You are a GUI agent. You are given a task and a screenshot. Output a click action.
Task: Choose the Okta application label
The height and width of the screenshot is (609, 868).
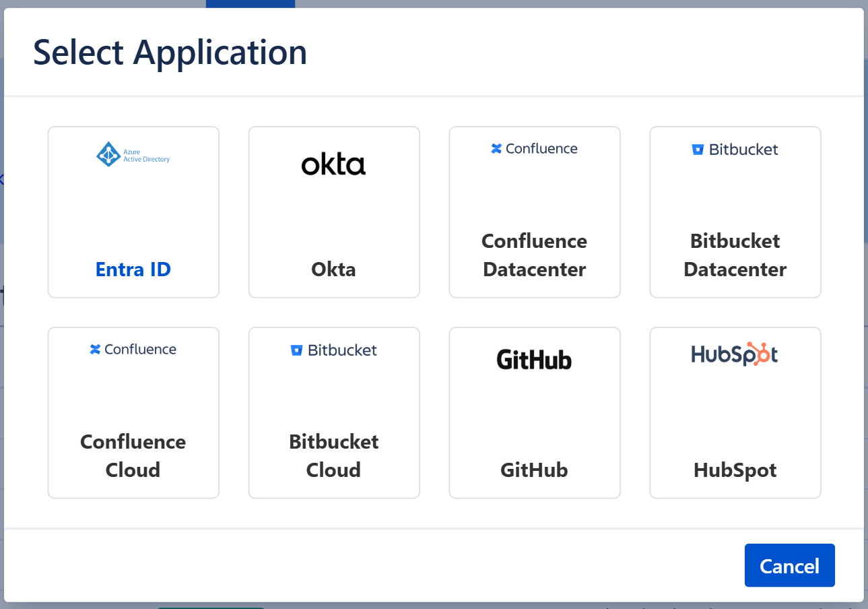pos(333,269)
